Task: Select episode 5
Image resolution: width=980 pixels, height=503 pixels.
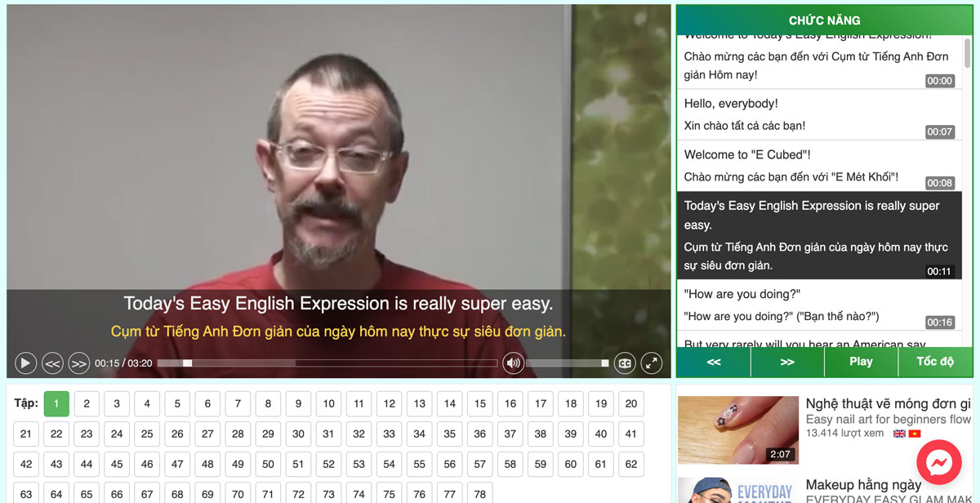Action: tap(177, 403)
